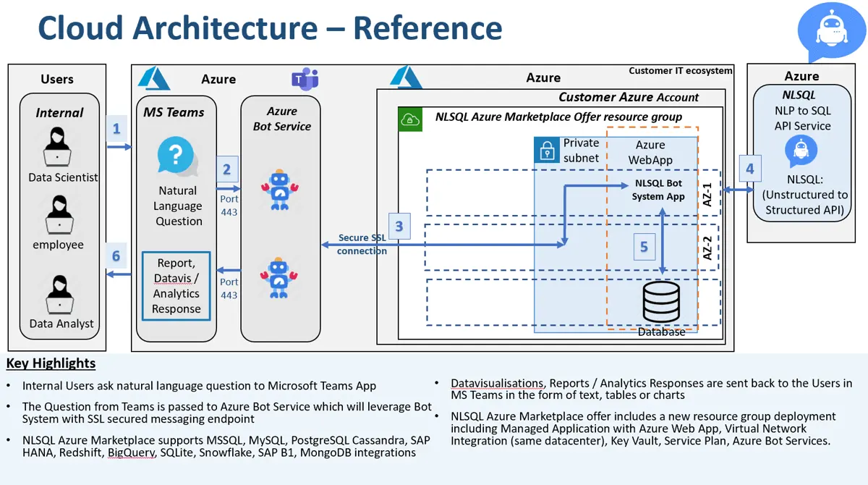Click the Database cylinder icon
This screenshot has width=868, height=485.
[x=662, y=303]
